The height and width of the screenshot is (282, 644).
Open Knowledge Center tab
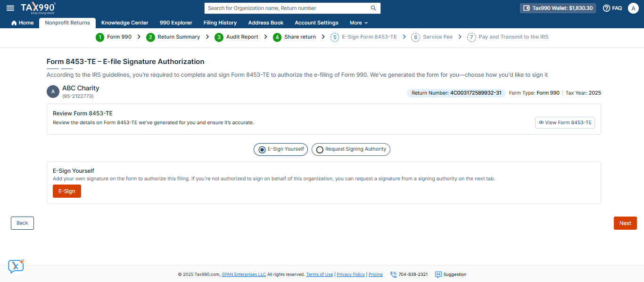point(125,23)
